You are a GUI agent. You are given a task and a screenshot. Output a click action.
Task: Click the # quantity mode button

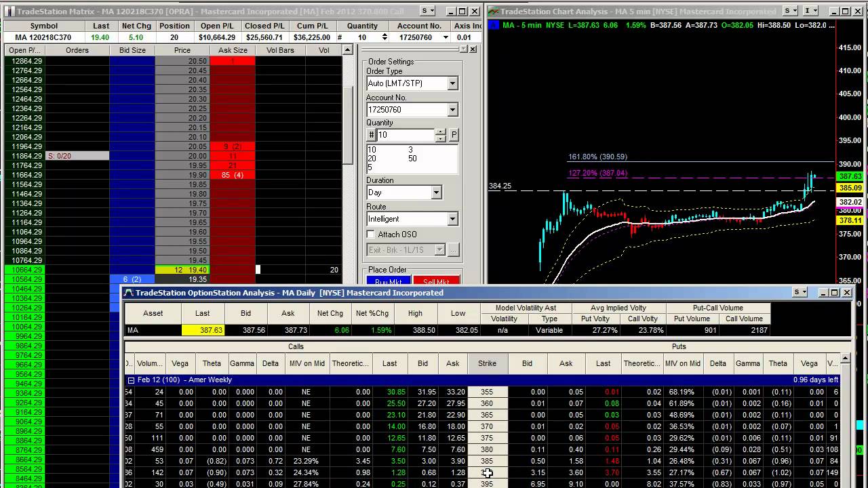point(371,135)
